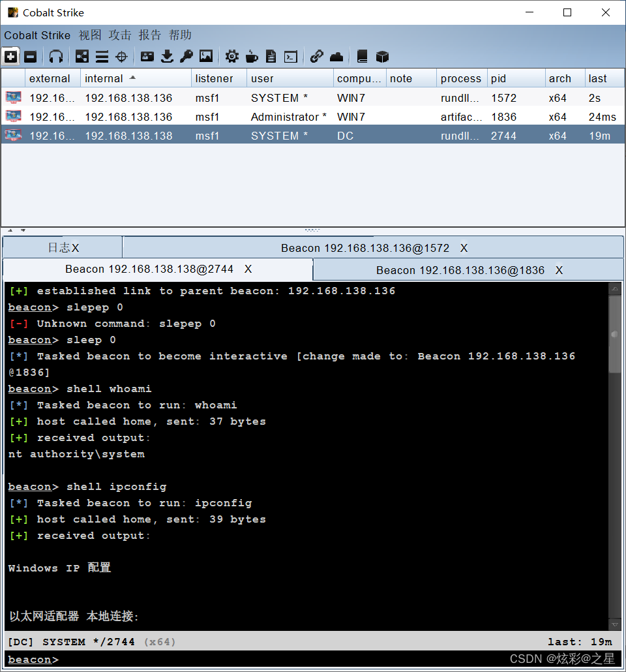Sort by the computer column header
Viewport: 626px width, 672px height.
(x=359, y=78)
